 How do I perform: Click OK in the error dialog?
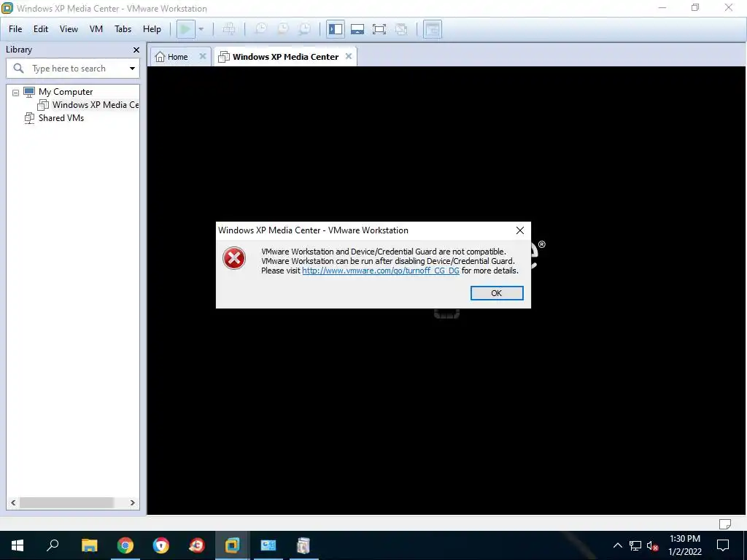(496, 293)
